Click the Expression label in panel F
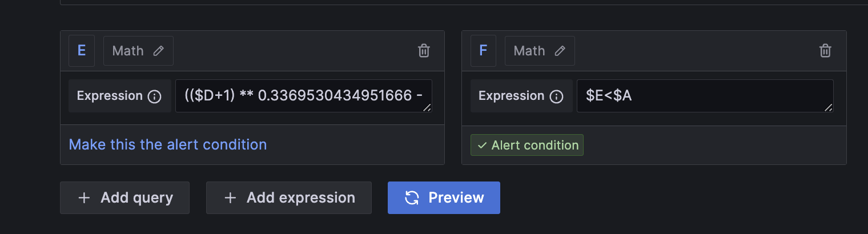Image resolution: width=868 pixels, height=234 pixels. point(511,96)
